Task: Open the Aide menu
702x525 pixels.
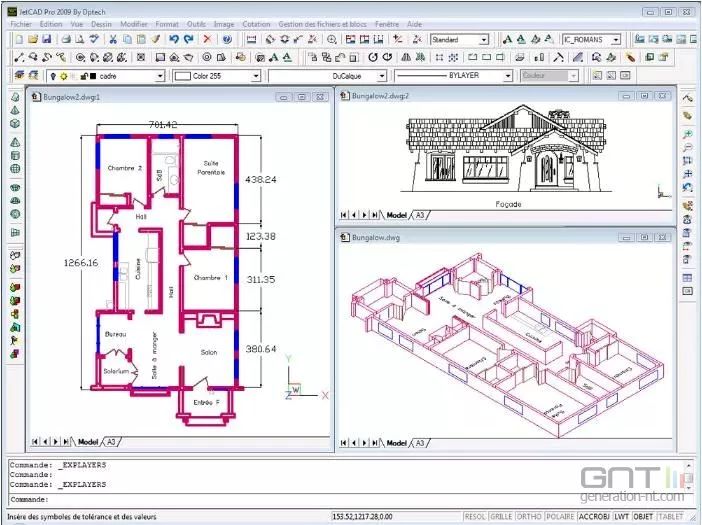Action: [414, 24]
